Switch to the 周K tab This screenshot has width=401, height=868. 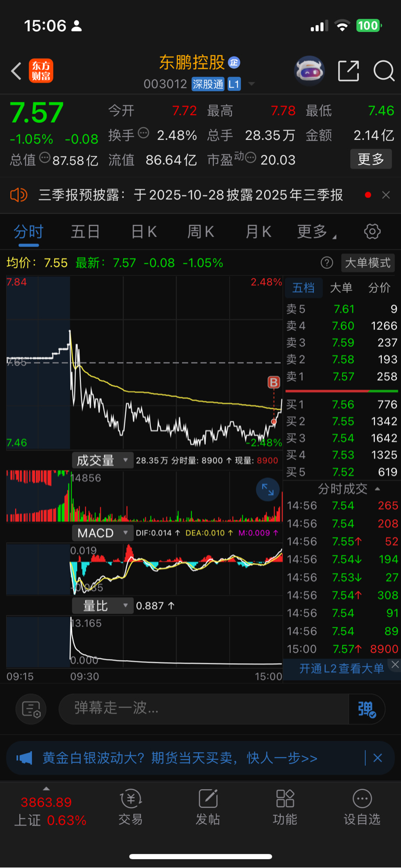click(x=200, y=232)
